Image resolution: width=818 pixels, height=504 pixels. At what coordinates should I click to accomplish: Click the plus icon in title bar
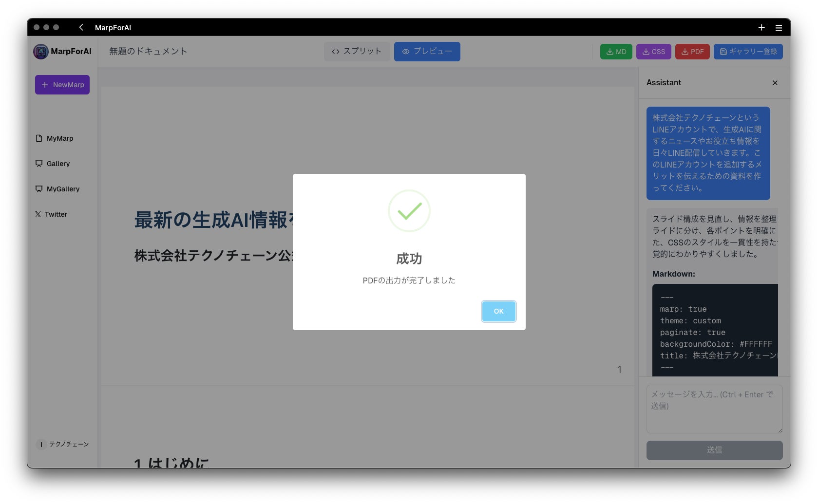pyautogui.click(x=761, y=27)
